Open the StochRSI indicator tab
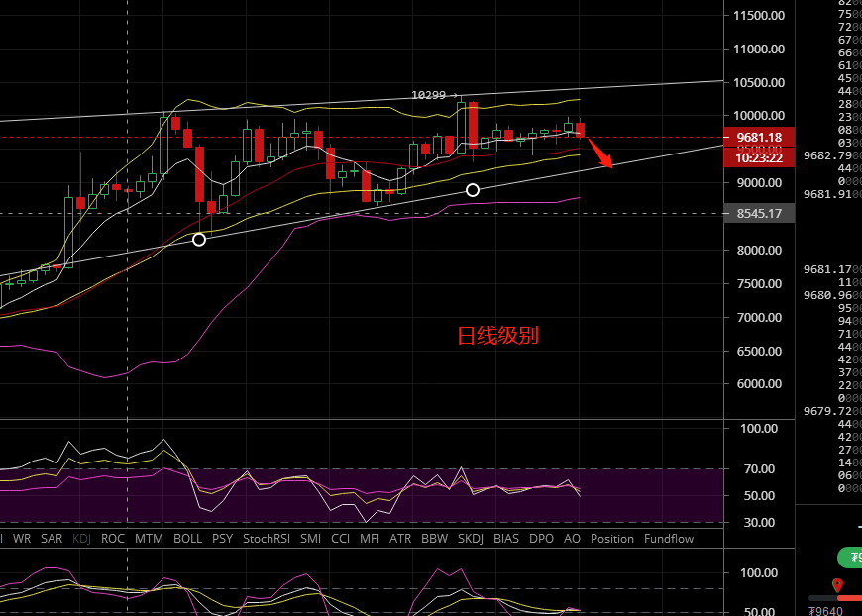 [266, 539]
